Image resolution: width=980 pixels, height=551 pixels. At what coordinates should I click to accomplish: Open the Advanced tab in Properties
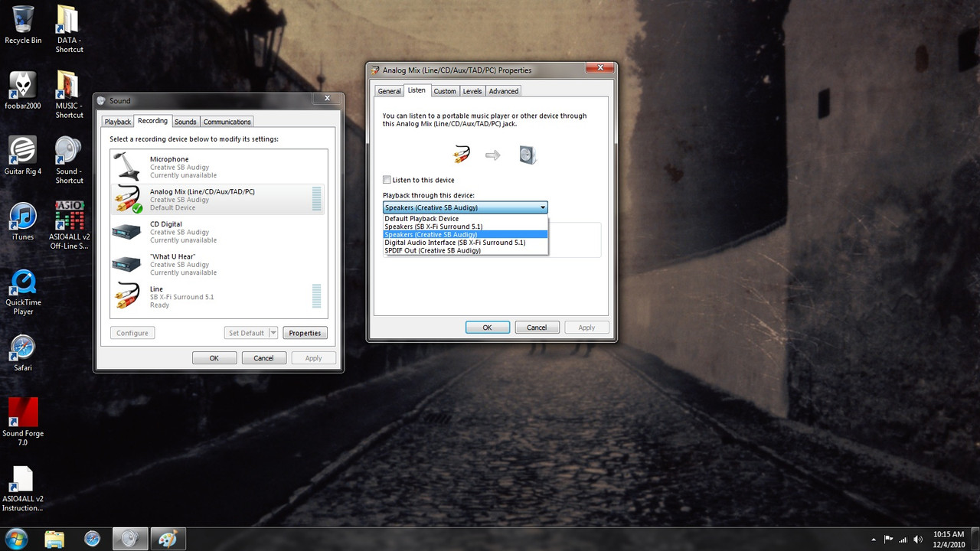pyautogui.click(x=504, y=91)
